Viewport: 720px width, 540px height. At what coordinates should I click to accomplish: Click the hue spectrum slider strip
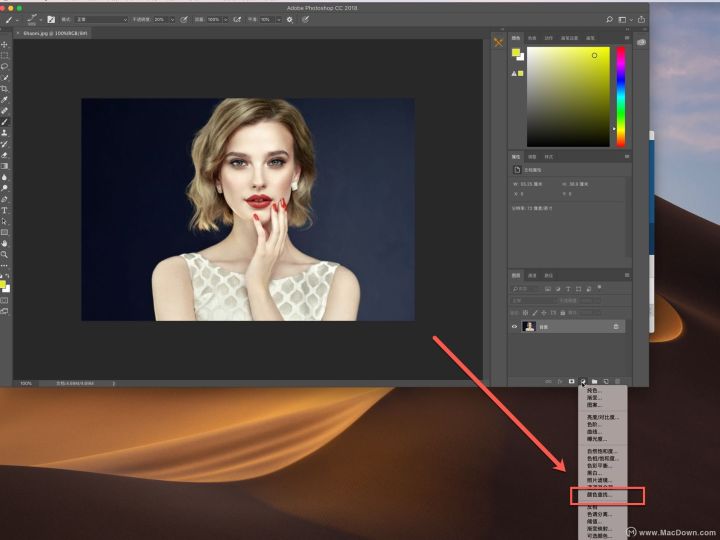tap(620, 96)
